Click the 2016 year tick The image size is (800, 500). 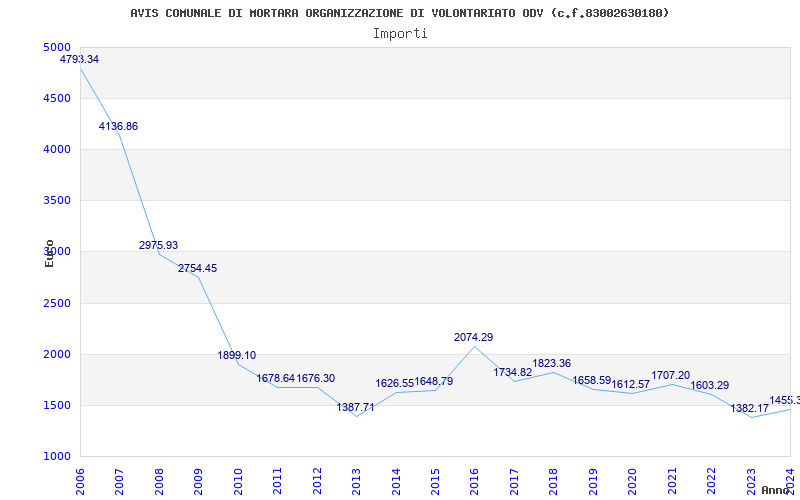click(474, 481)
